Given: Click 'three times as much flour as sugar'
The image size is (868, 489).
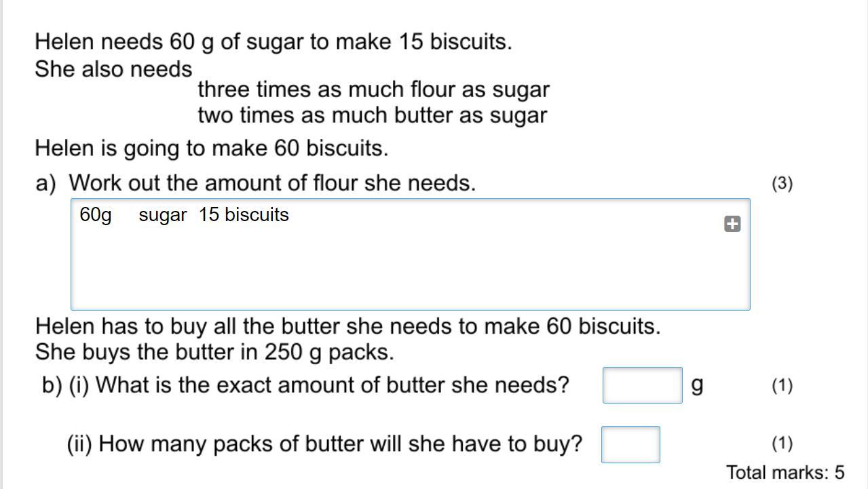Looking at the screenshot, I should tap(373, 90).
